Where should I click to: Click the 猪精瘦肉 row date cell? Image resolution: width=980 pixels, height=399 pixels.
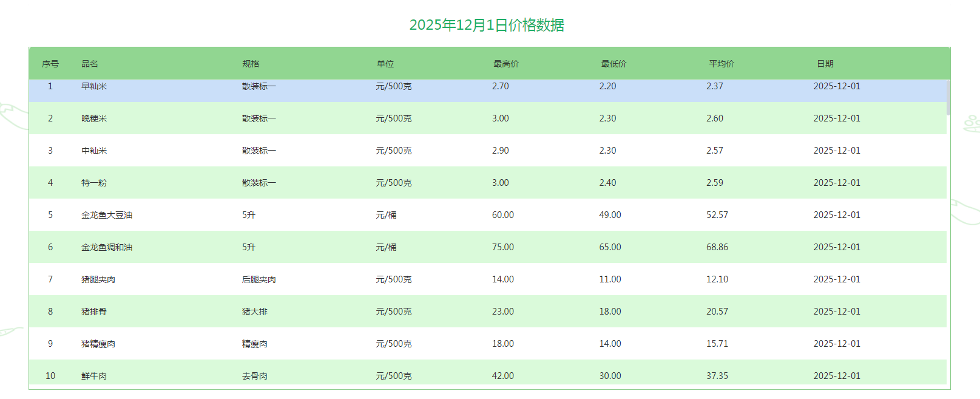[836, 344]
